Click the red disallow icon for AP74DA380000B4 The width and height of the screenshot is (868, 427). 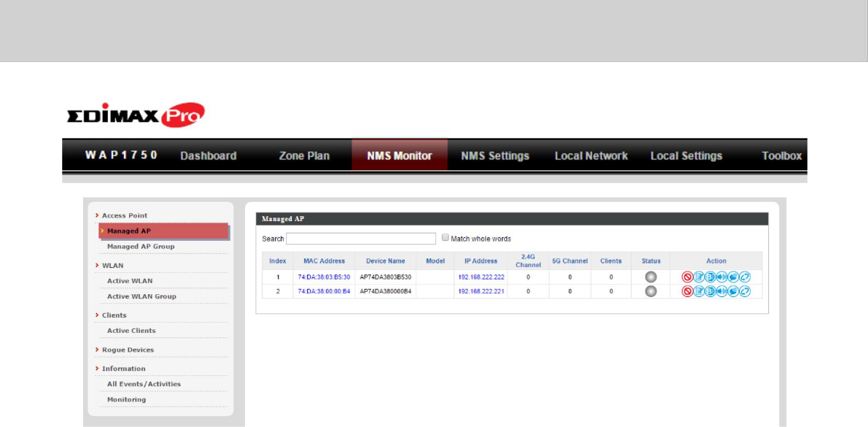(x=687, y=291)
